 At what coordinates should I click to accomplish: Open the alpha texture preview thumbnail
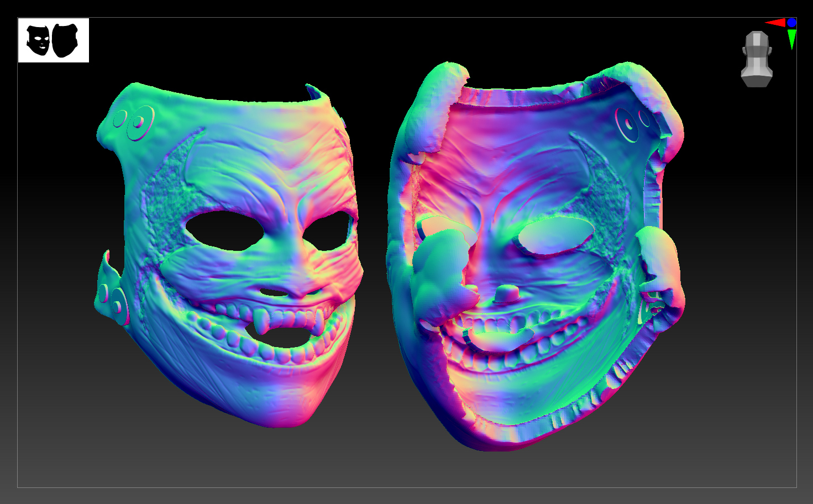(x=54, y=40)
